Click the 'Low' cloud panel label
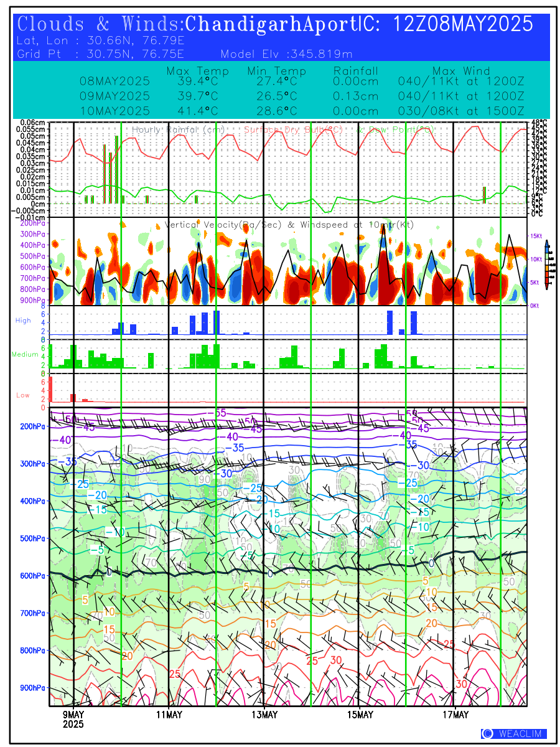The width and height of the screenshot is (560, 747). tap(22, 395)
